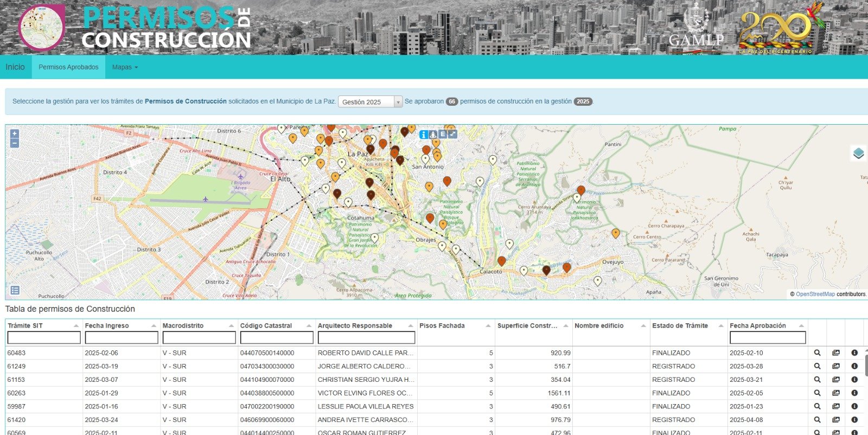Screen dimensions: 868x435
Task: Click the blue info tool on map
Action: point(424,135)
